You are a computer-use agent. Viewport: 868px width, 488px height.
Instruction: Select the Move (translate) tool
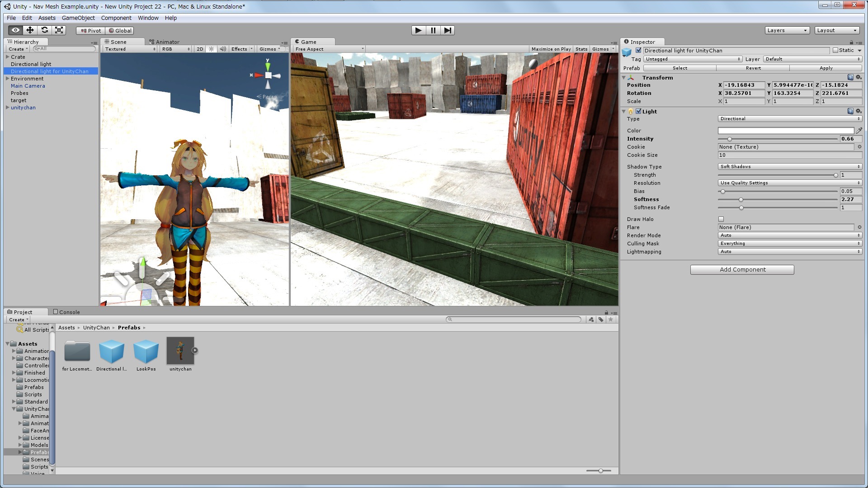30,30
